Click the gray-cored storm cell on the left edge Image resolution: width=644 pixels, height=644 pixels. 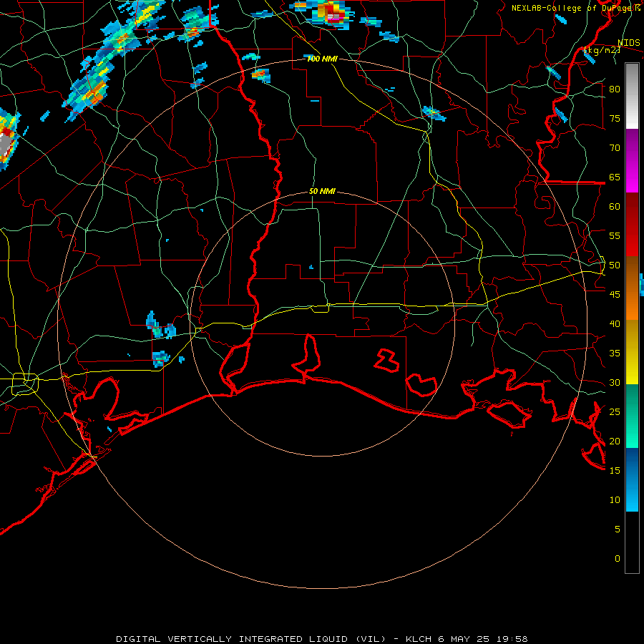(7, 140)
